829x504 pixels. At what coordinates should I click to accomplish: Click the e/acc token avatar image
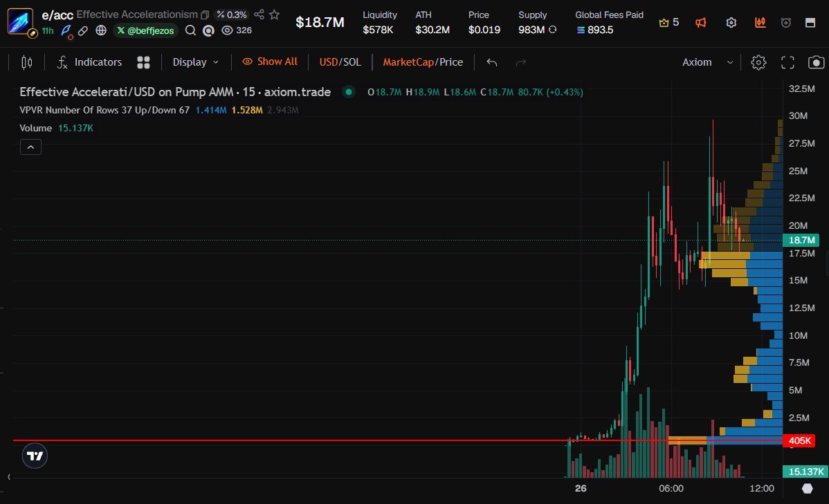click(20, 22)
